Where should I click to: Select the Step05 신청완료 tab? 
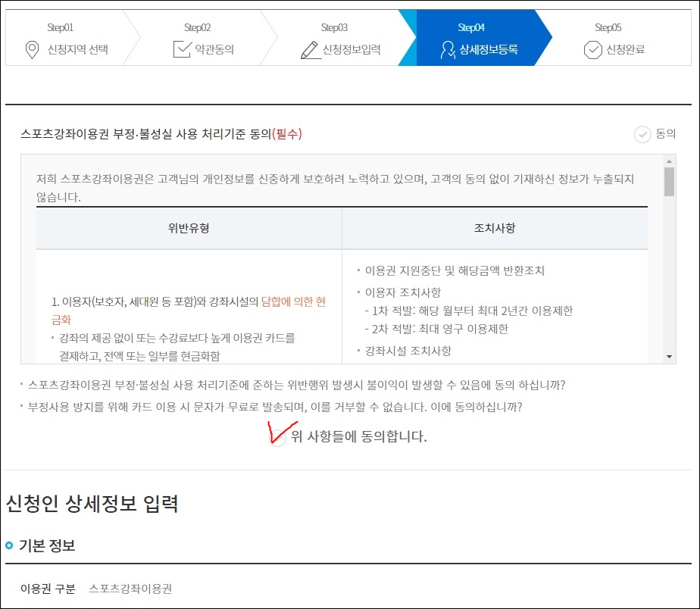click(614, 38)
